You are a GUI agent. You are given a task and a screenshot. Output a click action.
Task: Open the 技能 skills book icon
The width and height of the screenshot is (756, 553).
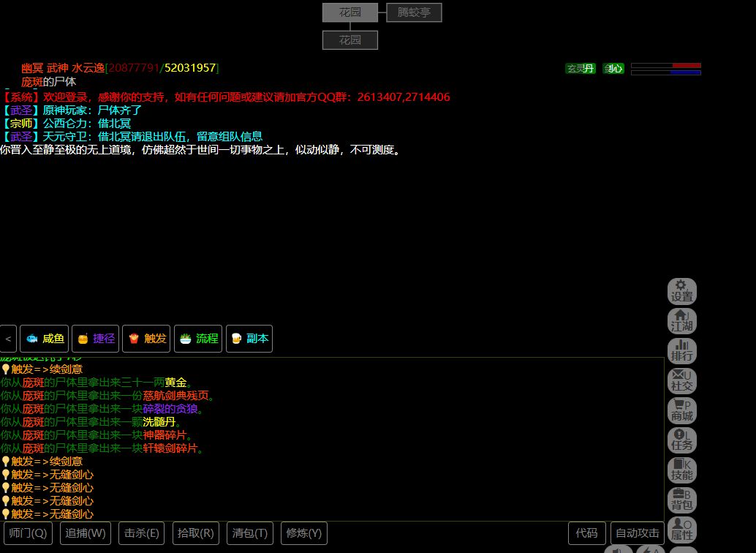point(681,470)
